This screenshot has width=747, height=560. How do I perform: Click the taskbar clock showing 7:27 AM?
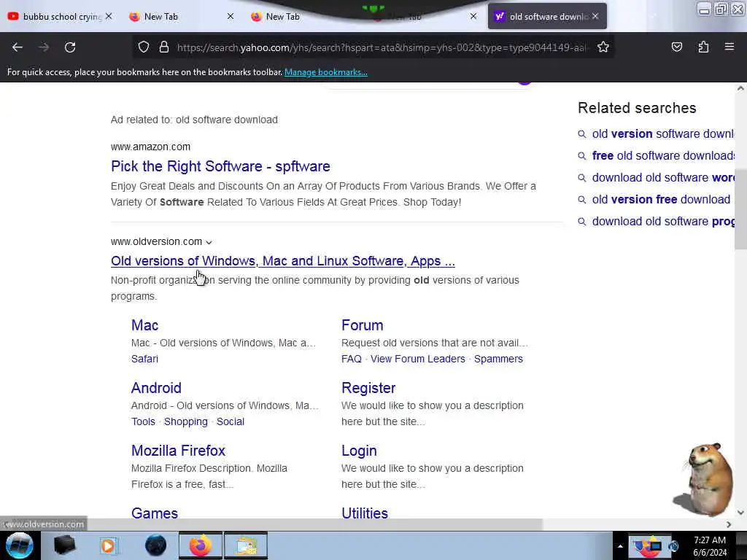tap(710, 546)
